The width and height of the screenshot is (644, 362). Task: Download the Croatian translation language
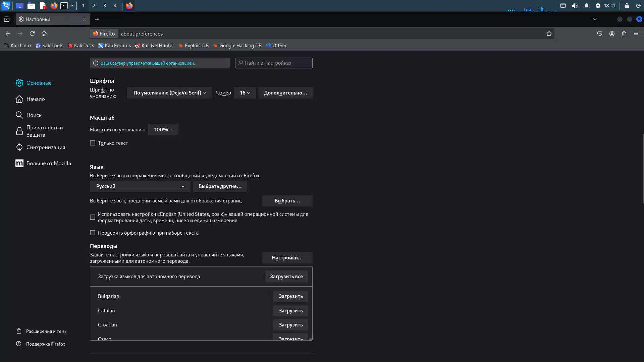(x=290, y=325)
